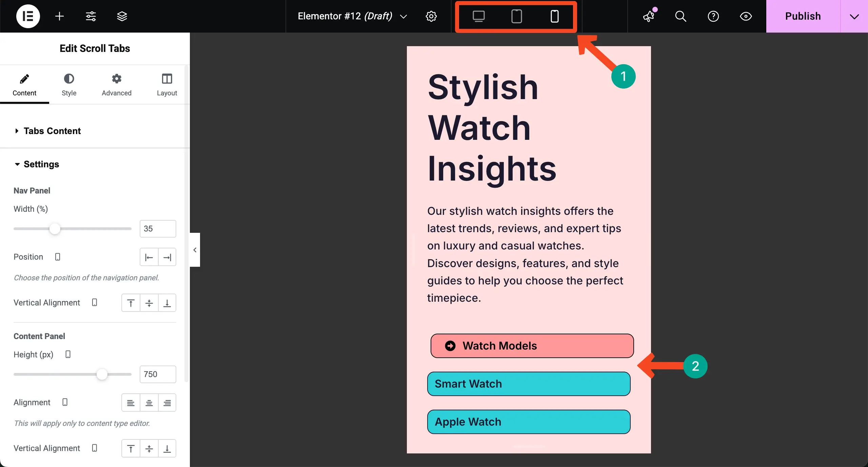Click the panel vertical scrollbar
The height and width of the screenshot is (467, 868).
click(186, 224)
